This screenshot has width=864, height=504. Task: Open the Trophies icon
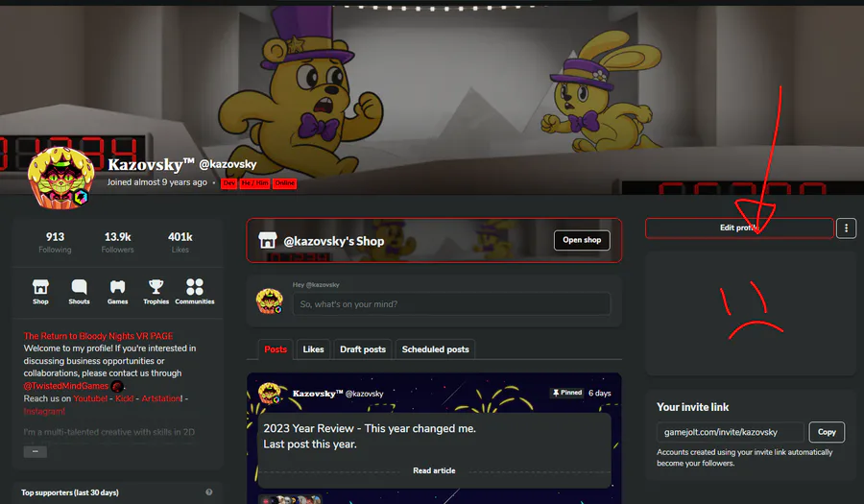pos(156,292)
